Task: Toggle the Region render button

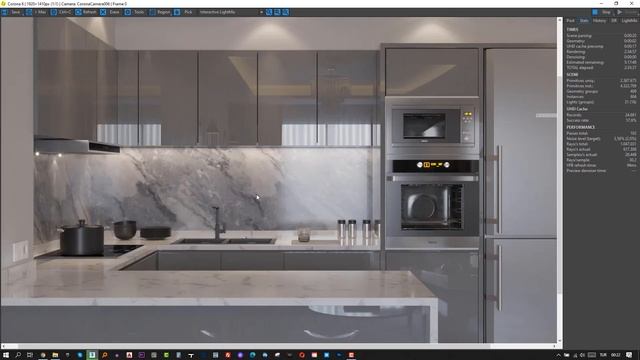Action: [x=160, y=12]
